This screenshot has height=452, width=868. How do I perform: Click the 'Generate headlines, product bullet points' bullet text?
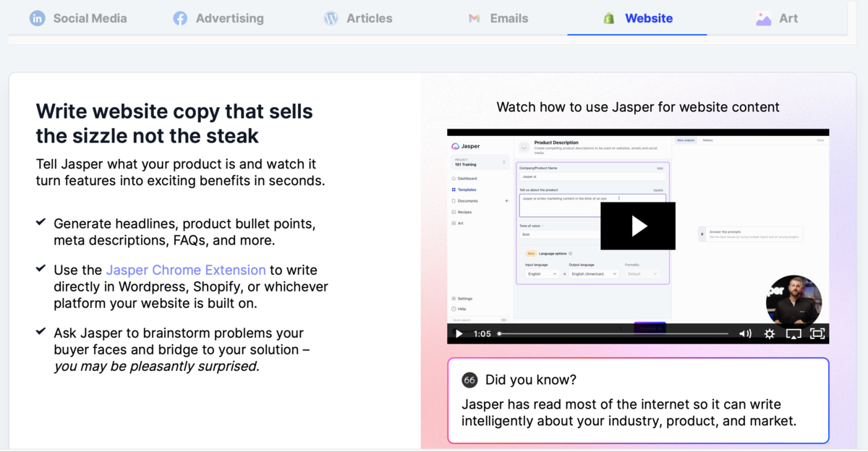(x=184, y=231)
